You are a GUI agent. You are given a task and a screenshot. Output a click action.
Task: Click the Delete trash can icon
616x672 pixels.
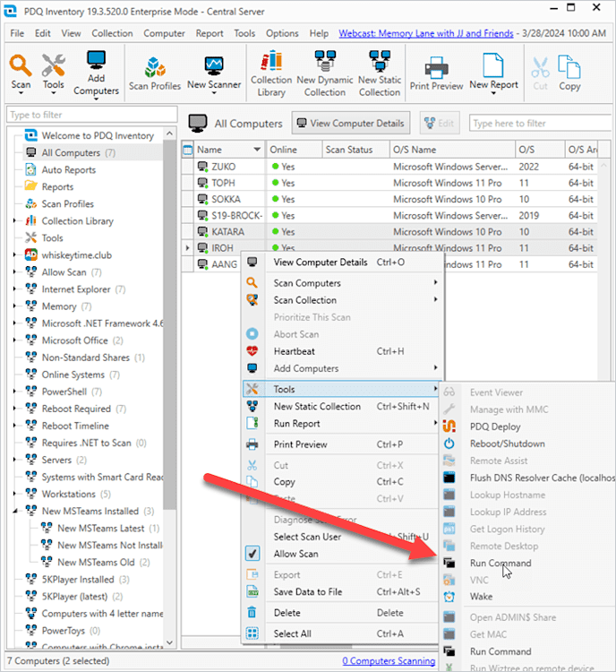[252, 613]
